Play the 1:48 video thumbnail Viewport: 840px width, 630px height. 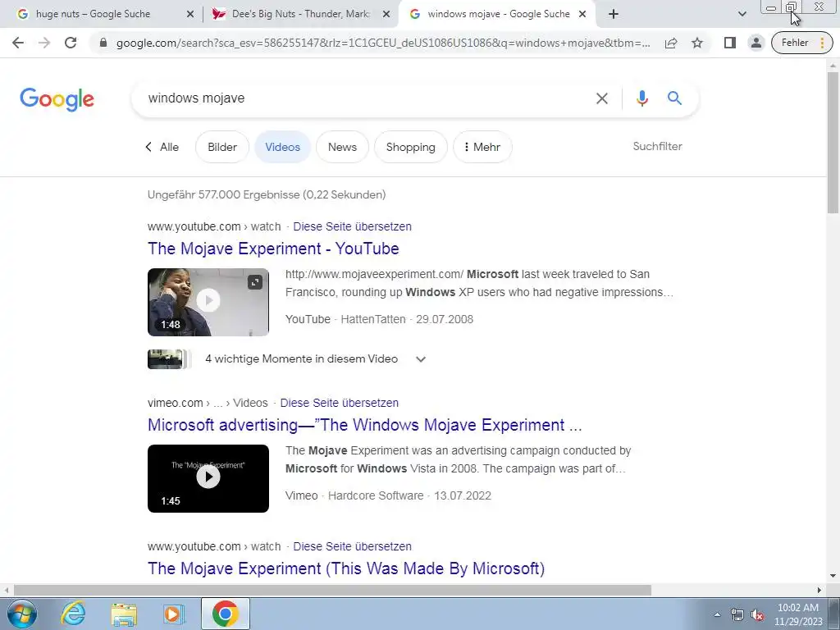coord(208,302)
